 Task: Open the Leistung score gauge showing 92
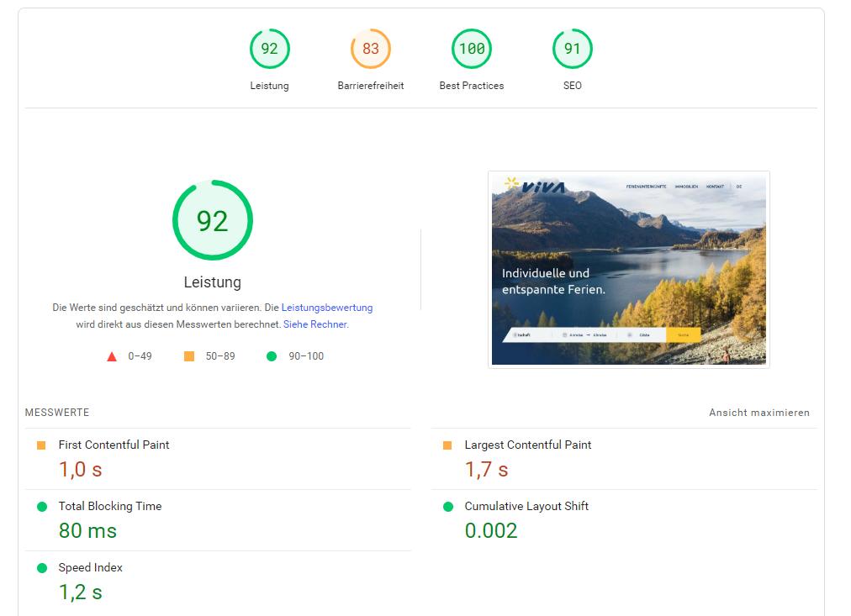point(269,49)
